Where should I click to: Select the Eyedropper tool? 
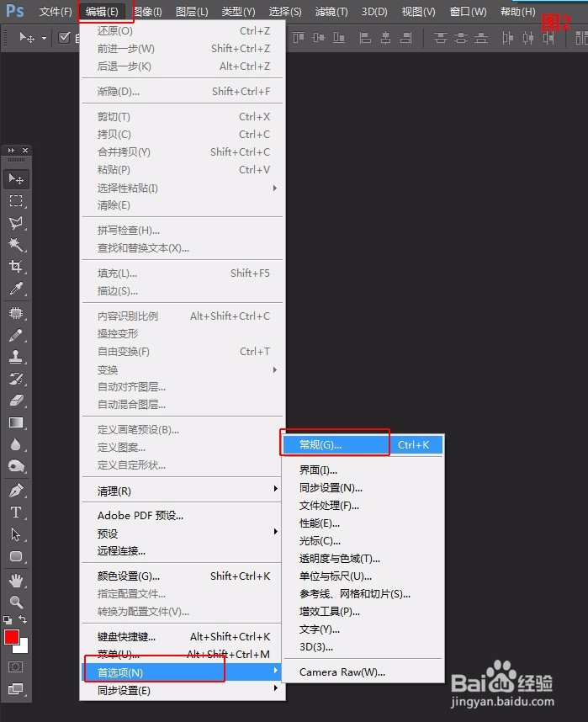coord(16,289)
